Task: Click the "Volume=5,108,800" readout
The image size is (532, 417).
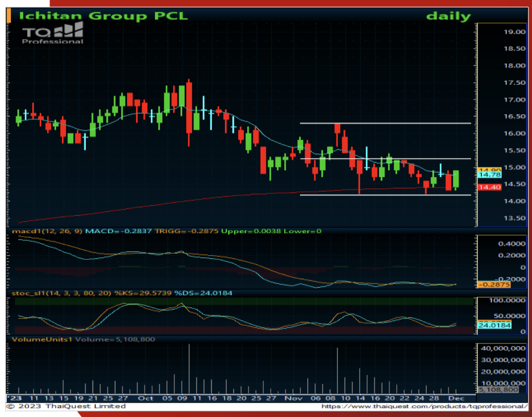Action: tap(115, 339)
